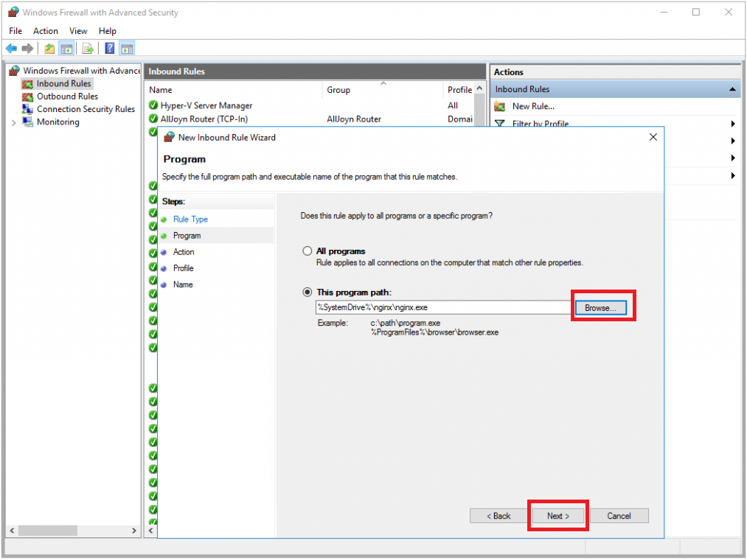
Task: Click the root firewall globe icon in tree
Action: pyautogui.click(x=14, y=71)
